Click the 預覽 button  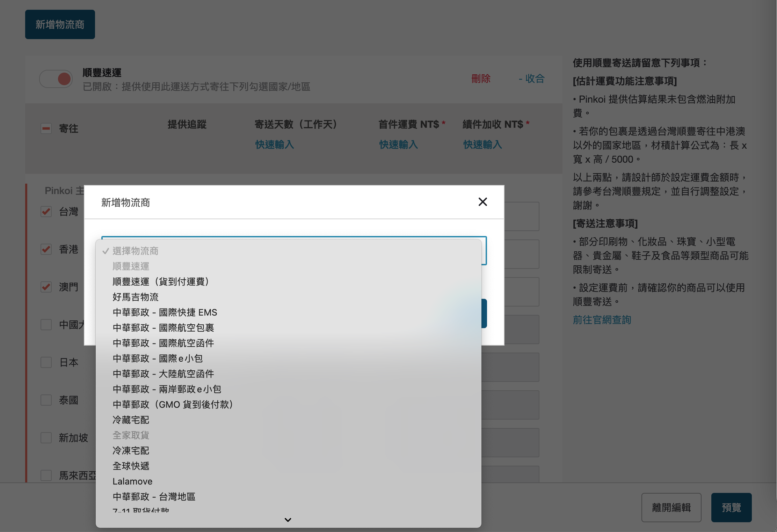(731, 508)
